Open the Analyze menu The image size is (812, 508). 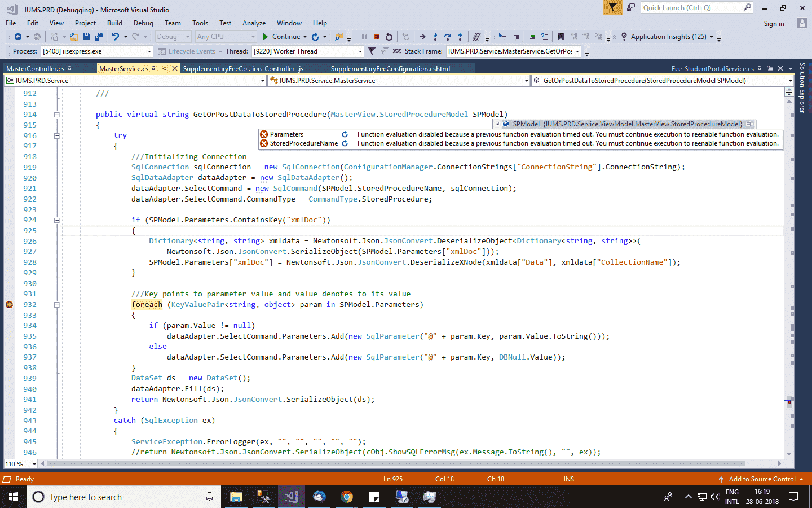(x=254, y=23)
